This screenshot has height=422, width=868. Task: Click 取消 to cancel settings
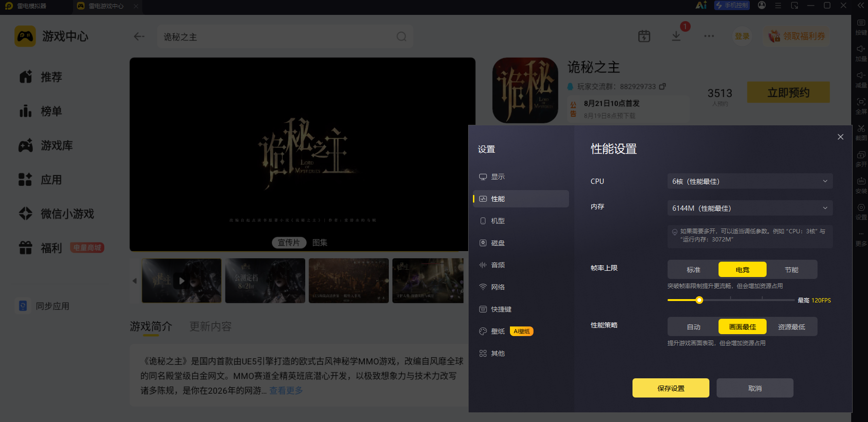pyautogui.click(x=755, y=388)
